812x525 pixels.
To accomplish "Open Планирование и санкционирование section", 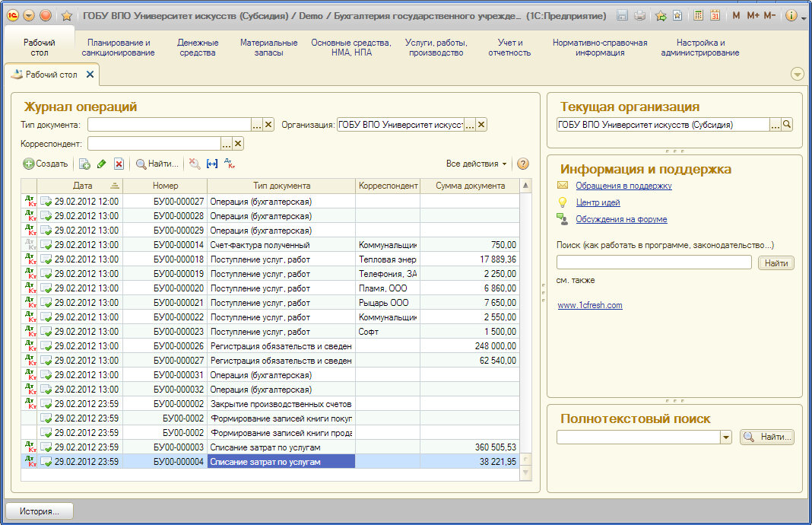I will point(118,47).
